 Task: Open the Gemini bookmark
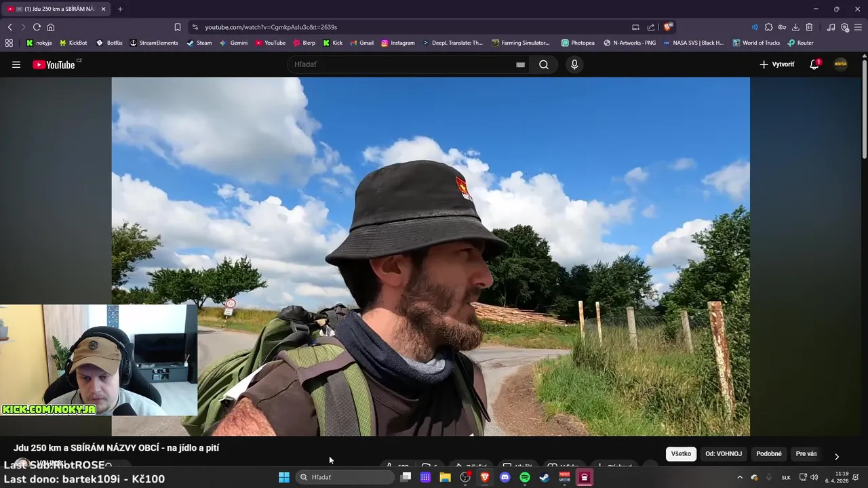pos(233,43)
